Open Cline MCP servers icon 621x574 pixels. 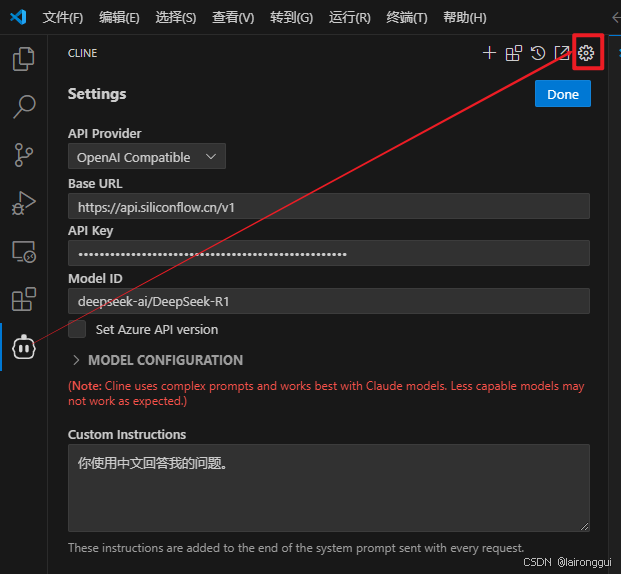[x=514, y=53]
